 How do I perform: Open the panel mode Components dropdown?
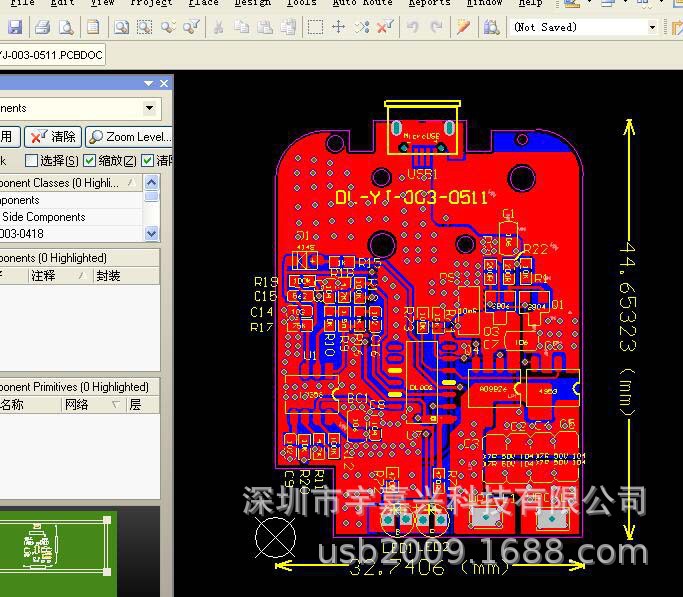149,108
